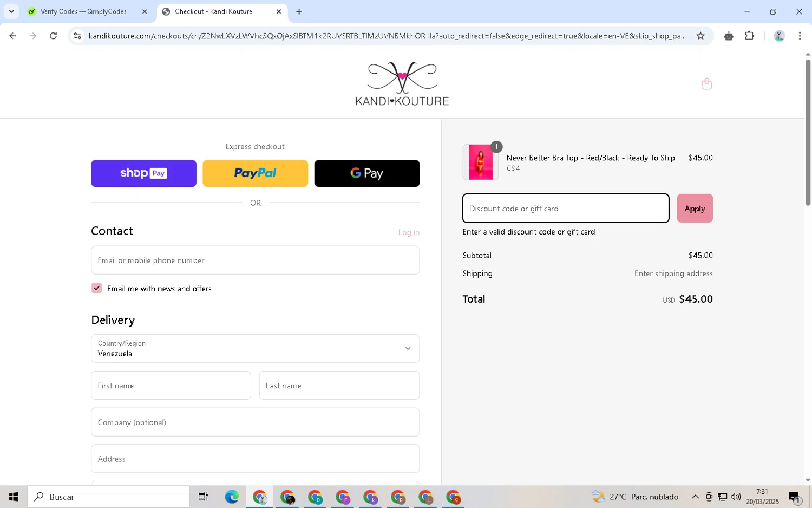Open the weather widget 27°C Parc. nublado
Screen dimensions: 812x508
[x=634, y=497]
